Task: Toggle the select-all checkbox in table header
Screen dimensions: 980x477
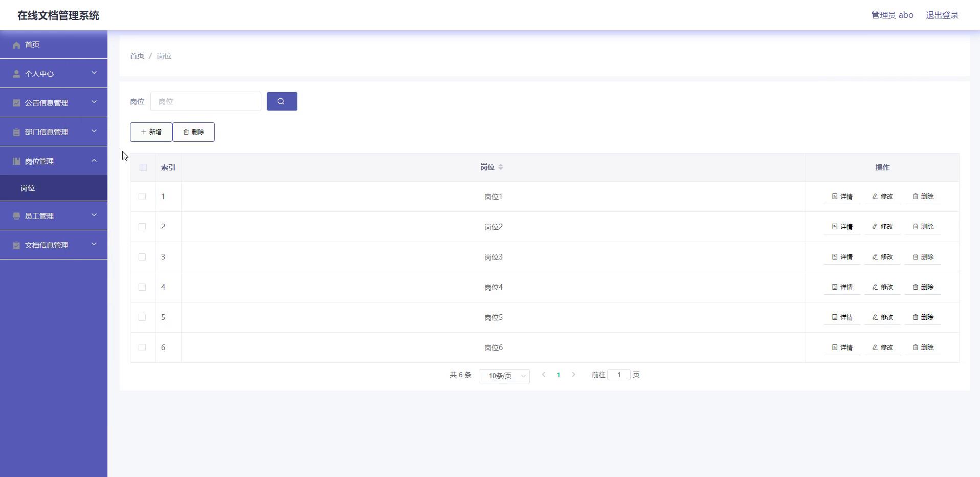Action: [143, 167]
